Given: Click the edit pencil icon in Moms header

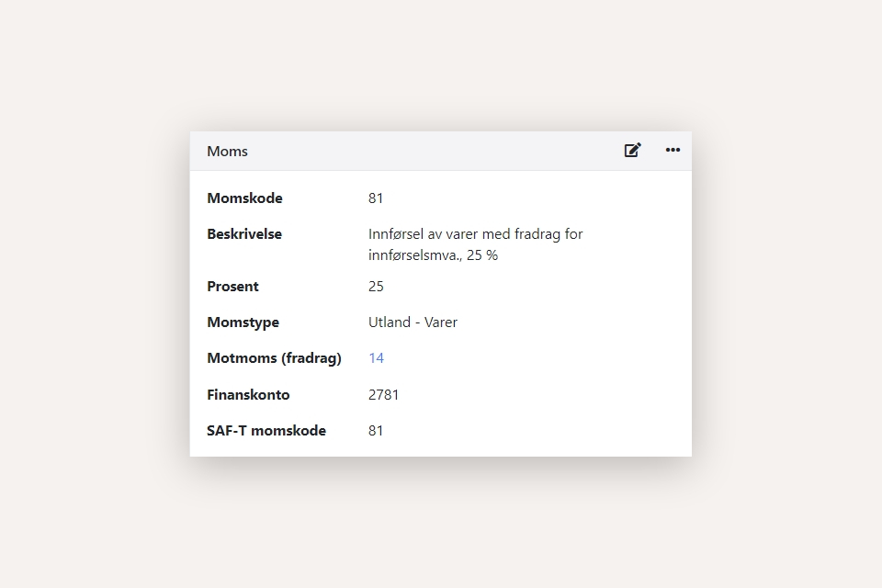Looking at the screenshot, I should click(x=632, y=151).
